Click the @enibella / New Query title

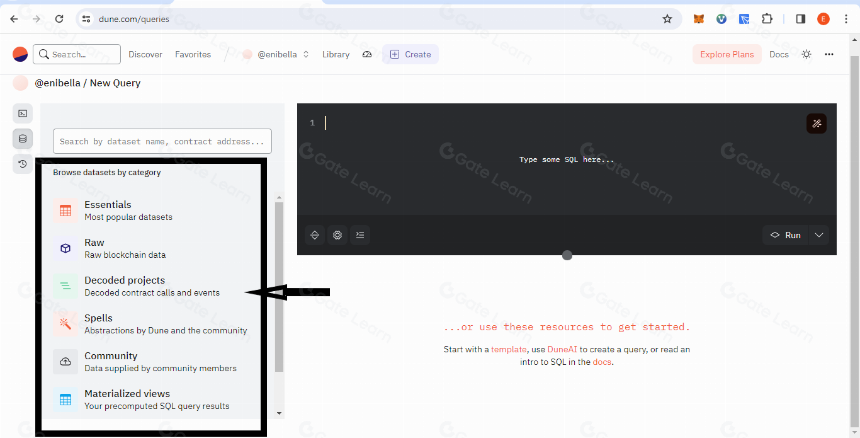pos(88,83)
